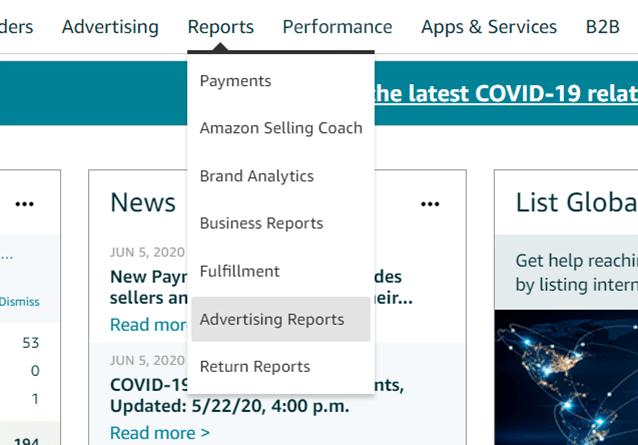The height and width of the screenshot is (445, 638).
Task: Select Payments from the Reports dropdown
Action: [280, 81]
